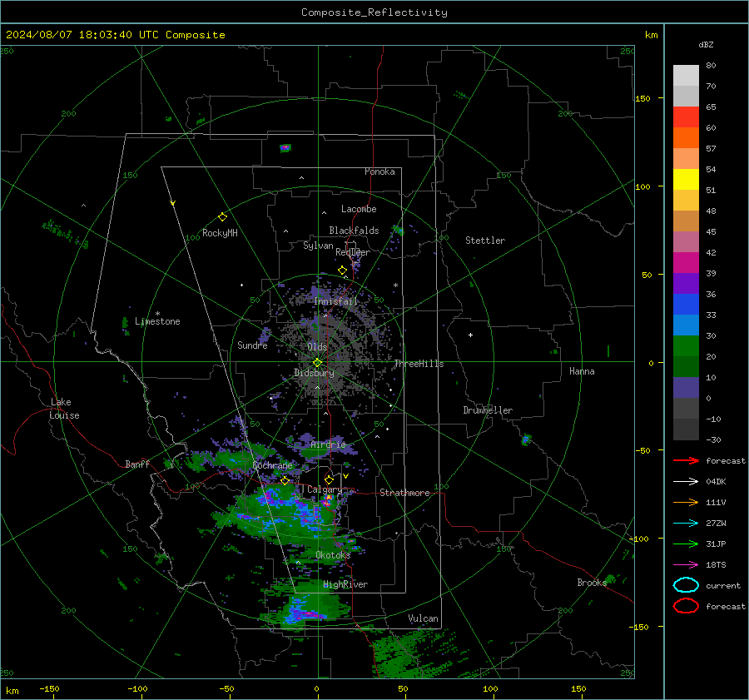This screenshot has height=700, width=749.
Task: Click yellow diamond marker below RedDeer label
Action: click(343, 271)
